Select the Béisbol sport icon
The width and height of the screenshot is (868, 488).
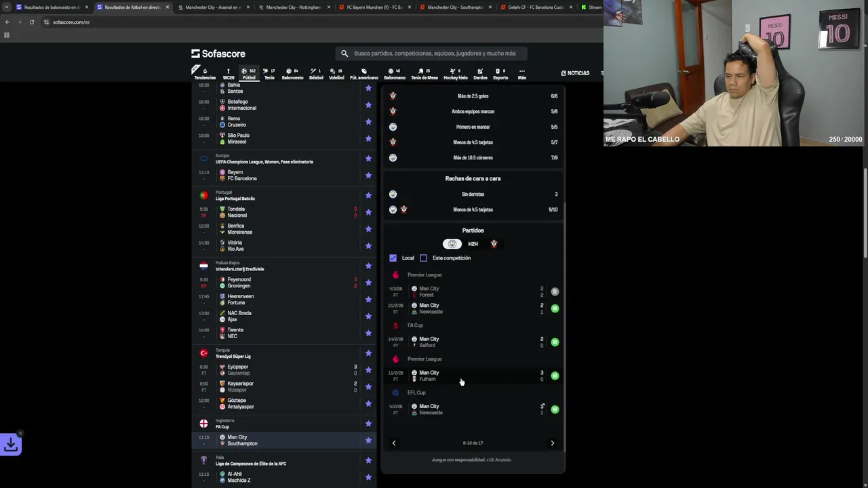tap(316, 73)
